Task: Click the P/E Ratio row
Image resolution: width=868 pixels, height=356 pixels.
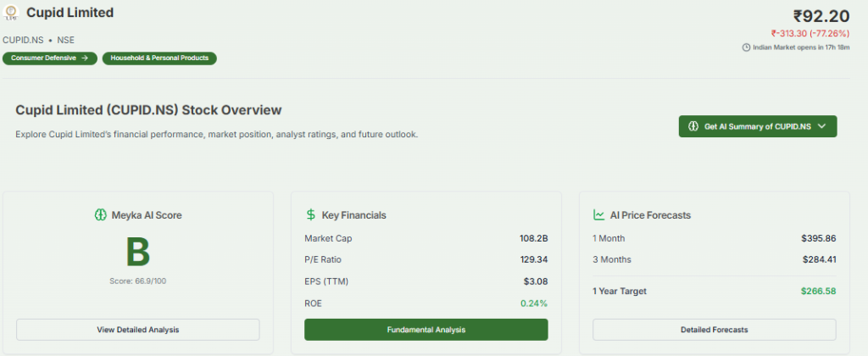Action: click(426, 259)
